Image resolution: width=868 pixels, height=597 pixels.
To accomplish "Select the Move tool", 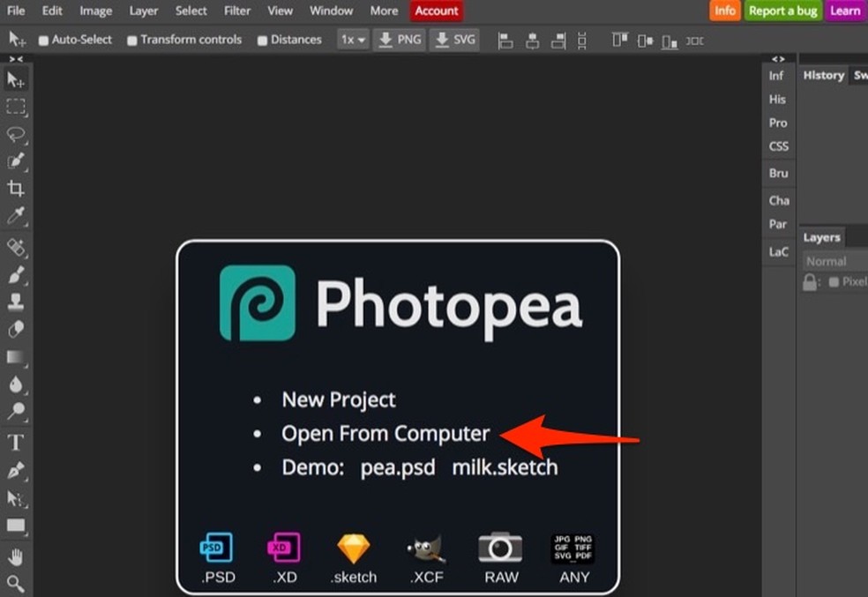I will pyautogui.click(x=15, y=78).
